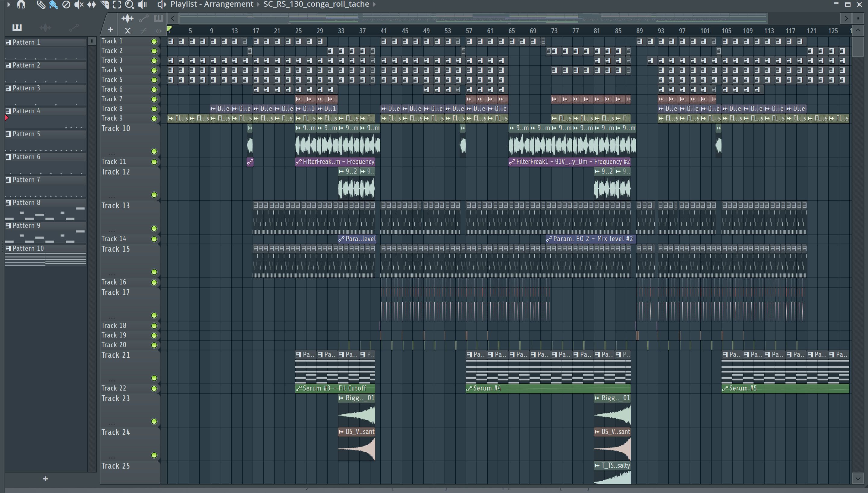The width and height of the screenshot is (868, 493).
Task: Click red arrow marker under Pattern 4
Action: pyautogui.click(x=6, y=118)
